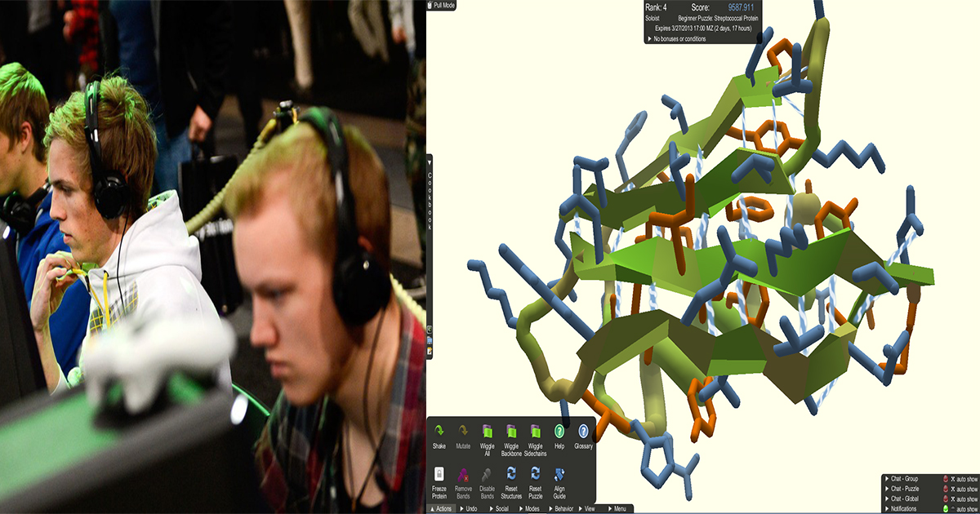The image size is (980, 514).
Task: Open the green Help icon
Action: [559, 432]
